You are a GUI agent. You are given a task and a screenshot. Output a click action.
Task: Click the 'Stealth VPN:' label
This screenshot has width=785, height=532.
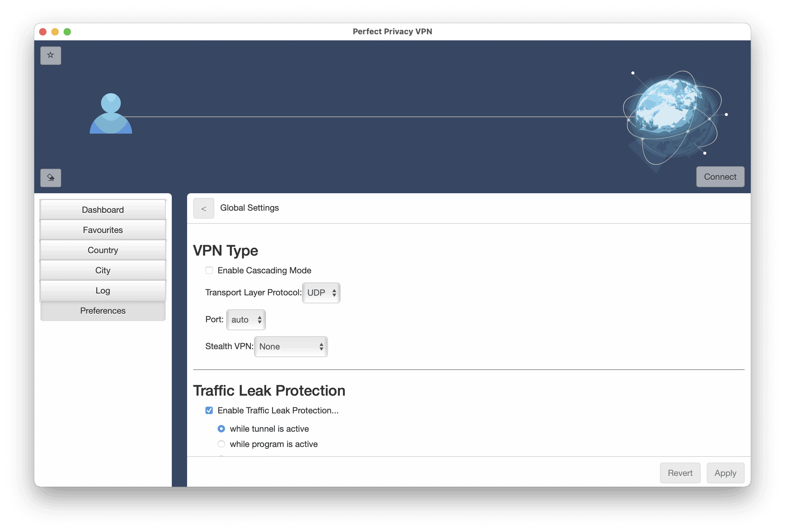(x=229, y=346)
